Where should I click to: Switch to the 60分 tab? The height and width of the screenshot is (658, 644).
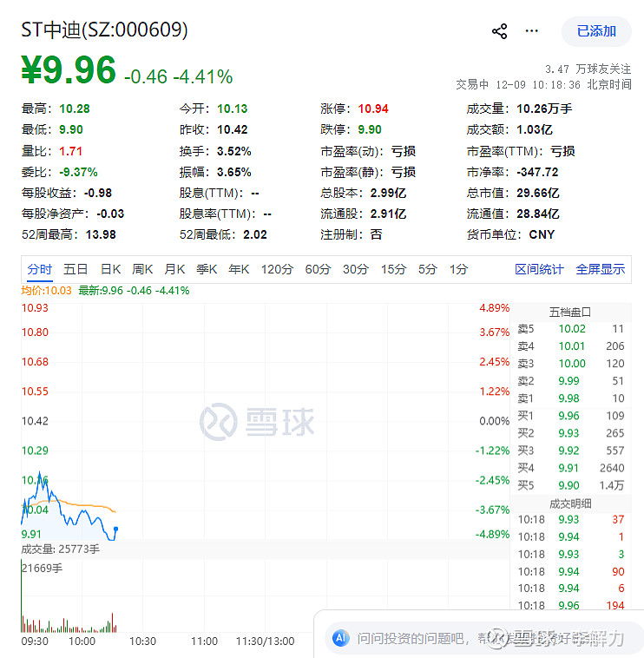pos(318,269)
